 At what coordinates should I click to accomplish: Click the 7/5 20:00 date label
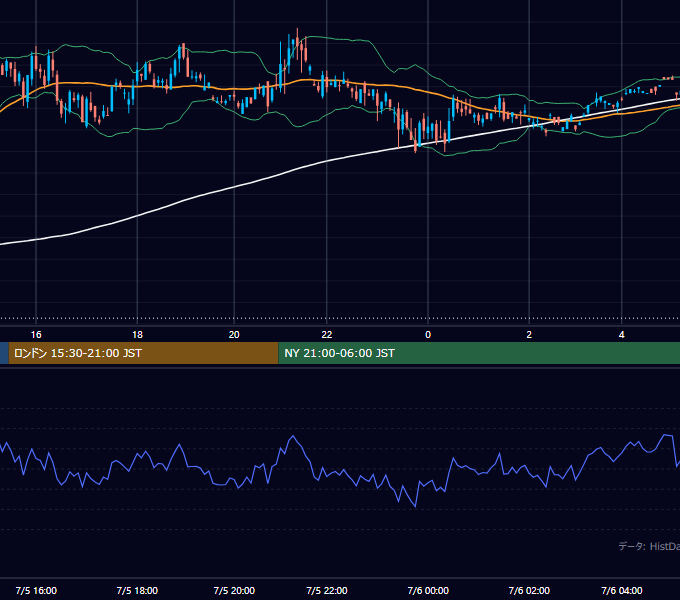click(x=234, y=590)
